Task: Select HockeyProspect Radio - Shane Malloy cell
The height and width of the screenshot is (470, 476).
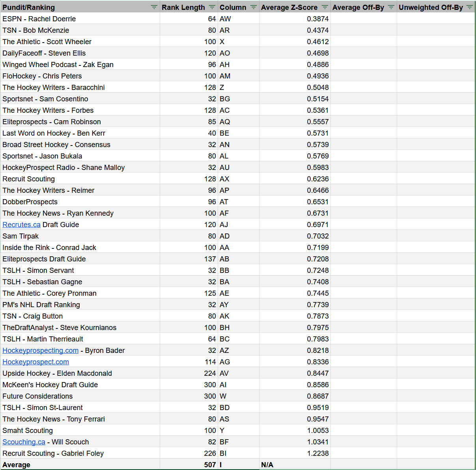Action: coord(80,167)
